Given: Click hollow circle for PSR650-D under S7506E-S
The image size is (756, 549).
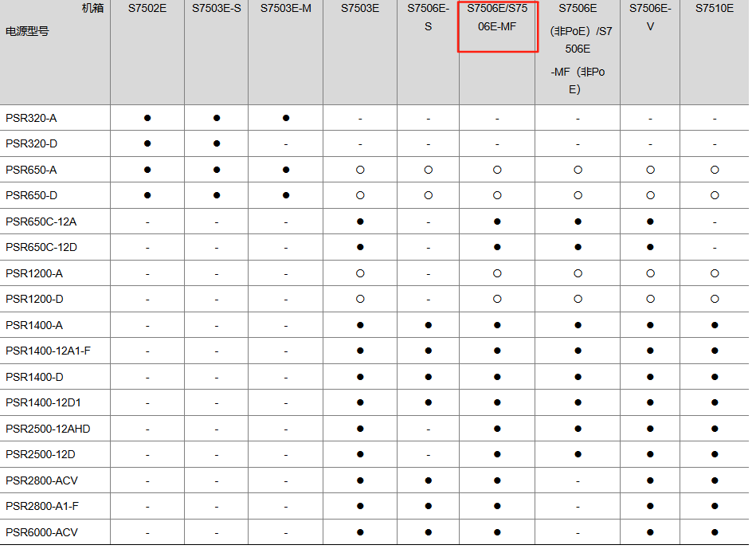Looking at the screenshot, I should pyautogui.click(x=428, y=195).
